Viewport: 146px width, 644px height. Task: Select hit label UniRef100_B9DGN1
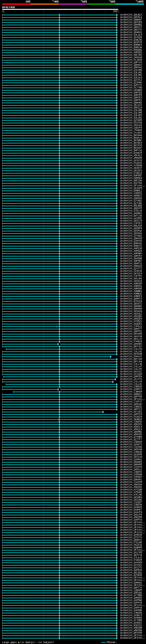(131, 50)
